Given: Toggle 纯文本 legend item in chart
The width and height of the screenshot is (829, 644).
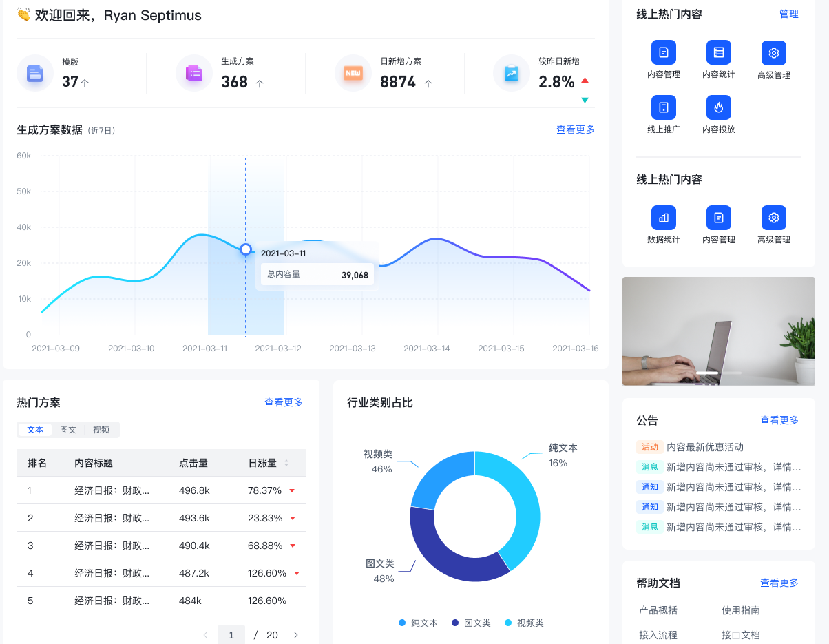Looking at the screenshot, I should click(418, 623).
